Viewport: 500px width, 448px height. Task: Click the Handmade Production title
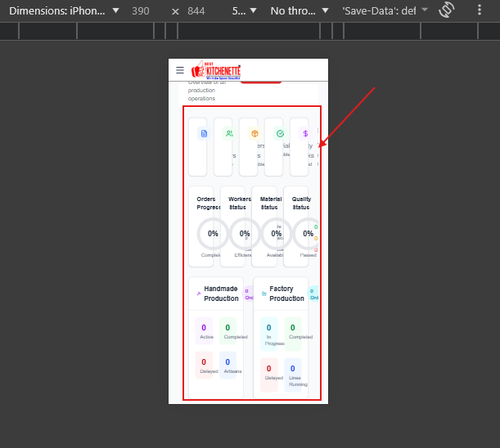point(221,293)
